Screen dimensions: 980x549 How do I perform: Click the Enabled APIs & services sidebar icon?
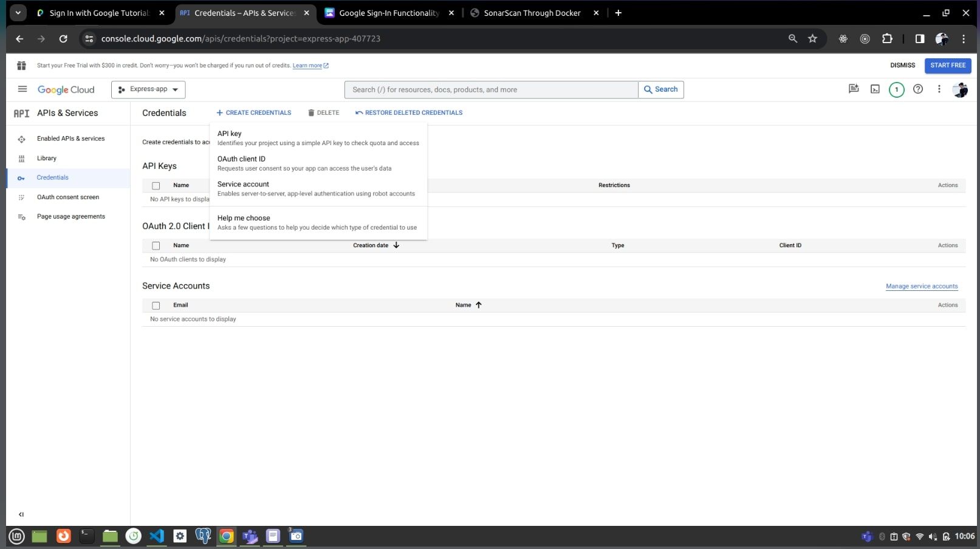tap(21, 139)
